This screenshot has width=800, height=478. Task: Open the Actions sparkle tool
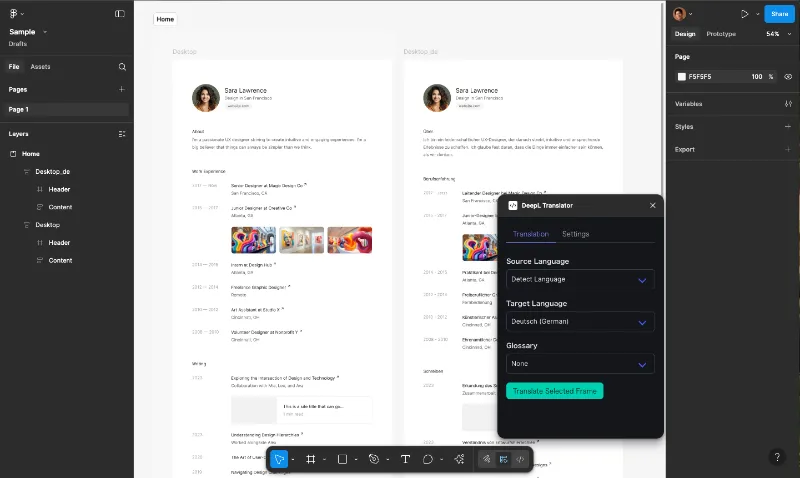tap(459, 459)
